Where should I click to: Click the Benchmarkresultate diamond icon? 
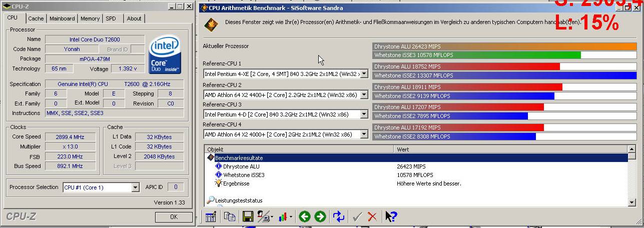click(211, 157)
